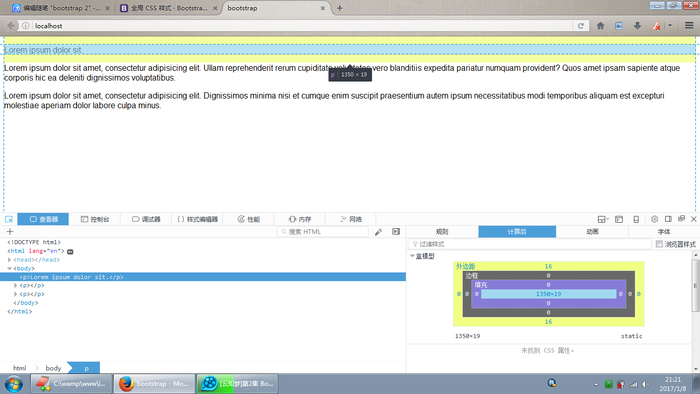Screen dimensions: 700x394
Task: Open the C:\wamp\www taskbar item
Action: tap(71, 384)
